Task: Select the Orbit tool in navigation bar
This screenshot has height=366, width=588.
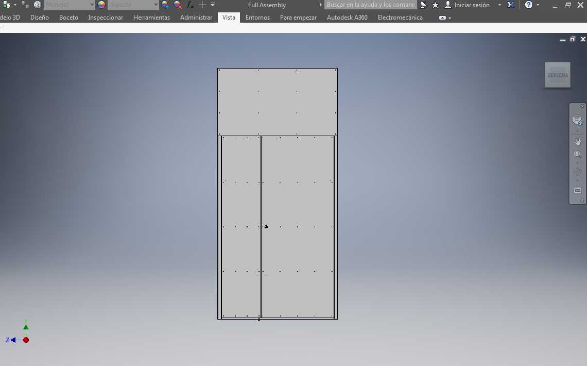Action: click(578, 172)
